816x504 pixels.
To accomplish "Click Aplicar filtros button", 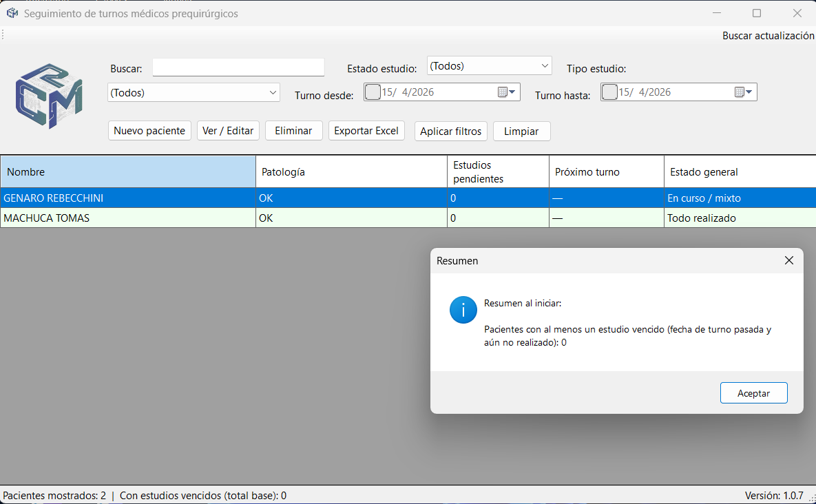I will (450, 131).
